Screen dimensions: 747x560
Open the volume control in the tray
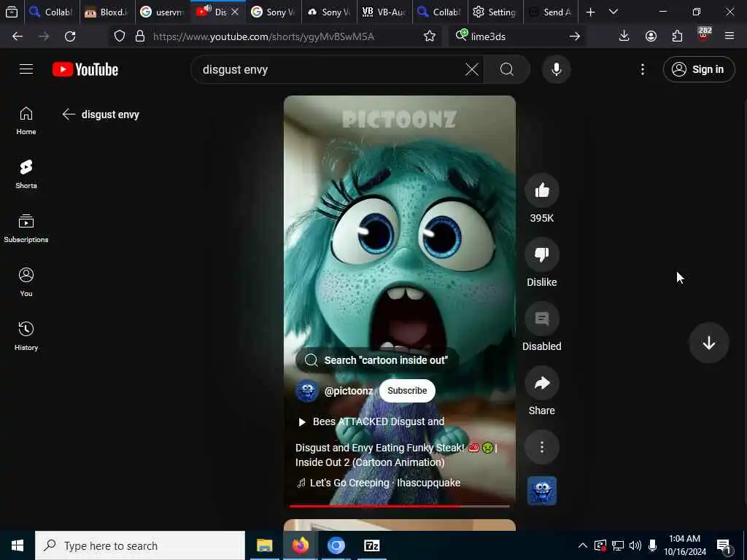635,545
